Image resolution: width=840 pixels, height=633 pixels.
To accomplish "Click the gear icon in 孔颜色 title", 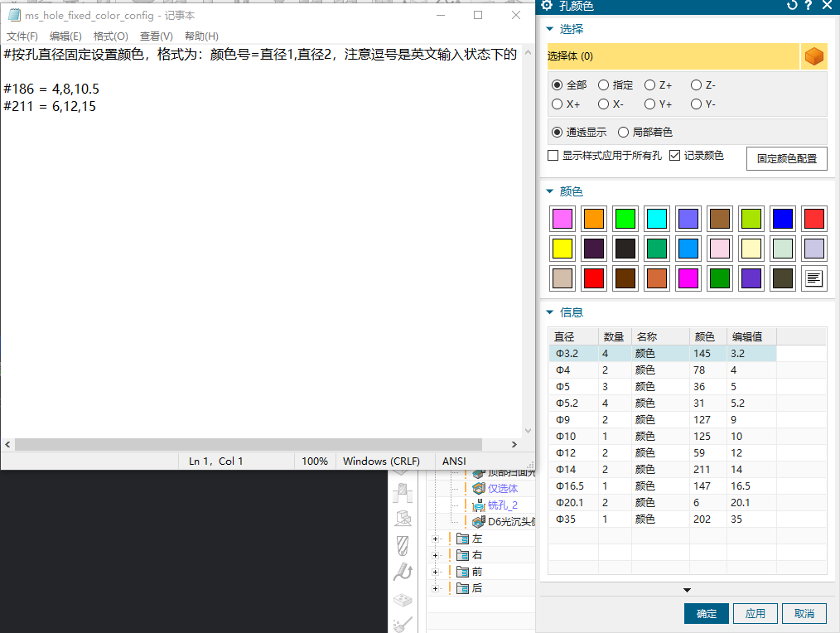I will [x=547, y=6].
